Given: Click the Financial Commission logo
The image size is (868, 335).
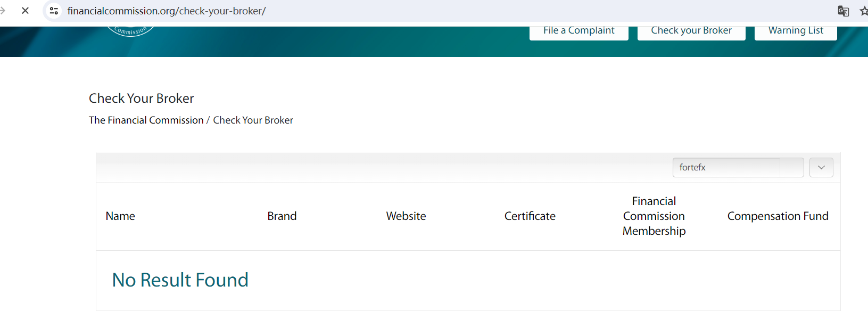Looking at the screenshot, I should 130,31.
